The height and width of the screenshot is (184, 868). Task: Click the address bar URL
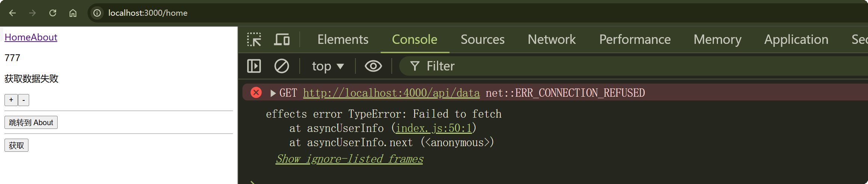(x=148, y=13)
